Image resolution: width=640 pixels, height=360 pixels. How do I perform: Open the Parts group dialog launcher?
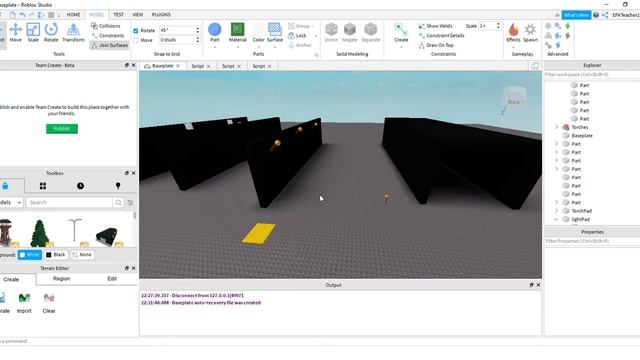click(x=316, y=55)
